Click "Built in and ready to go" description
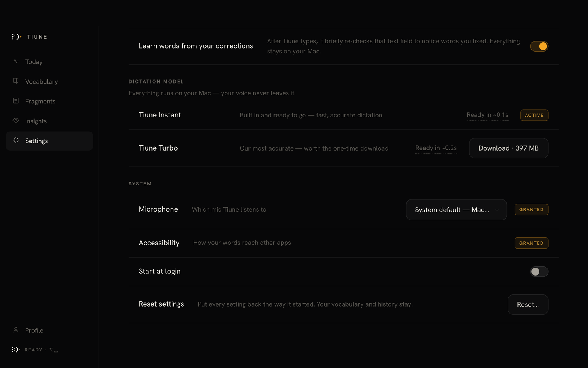 [311, 115]
